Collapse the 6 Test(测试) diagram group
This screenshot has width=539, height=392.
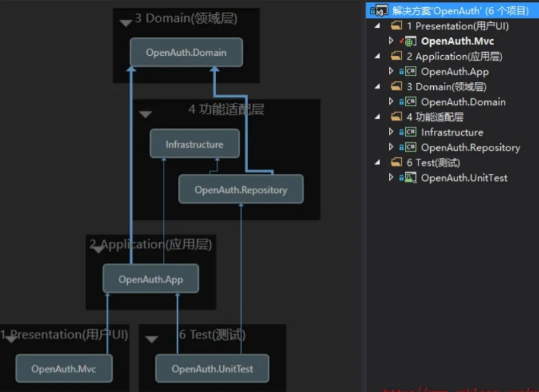152,339
